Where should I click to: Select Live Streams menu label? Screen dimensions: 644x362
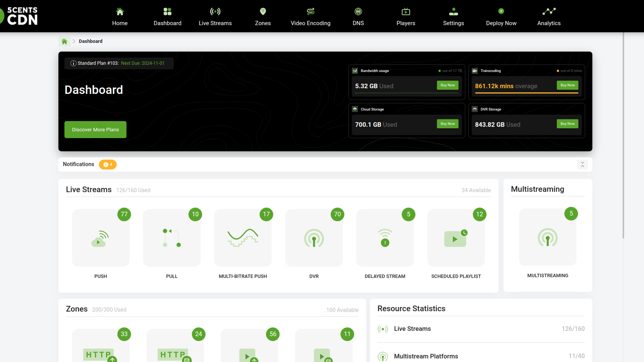tap(215, 23)
